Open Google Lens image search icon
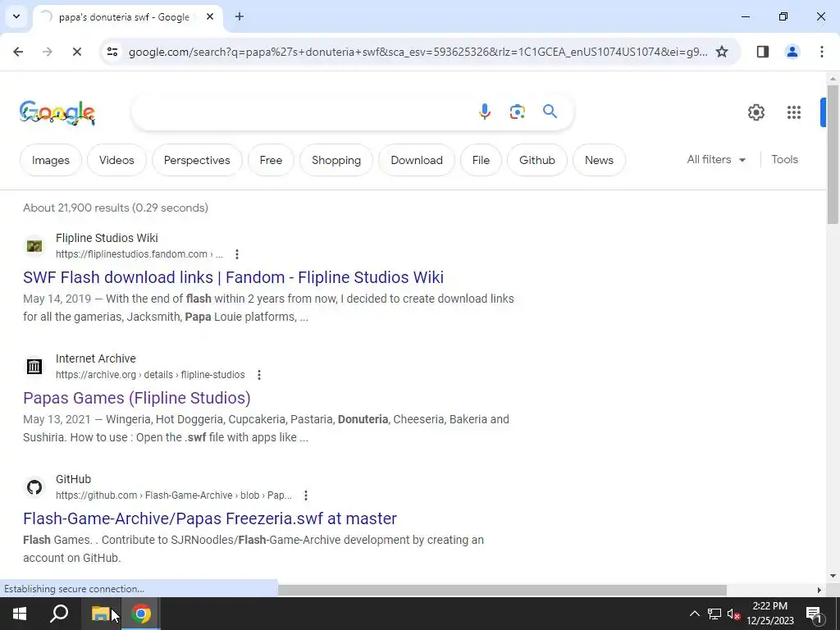840x630 pixels. 517,112
